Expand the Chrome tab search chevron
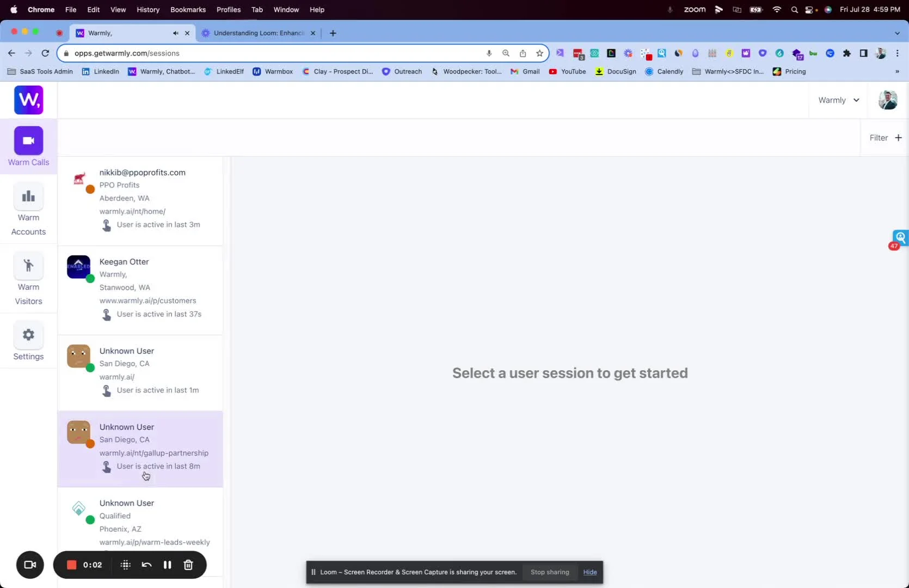Viewport: 909px width, 588px height. point(897,33)
